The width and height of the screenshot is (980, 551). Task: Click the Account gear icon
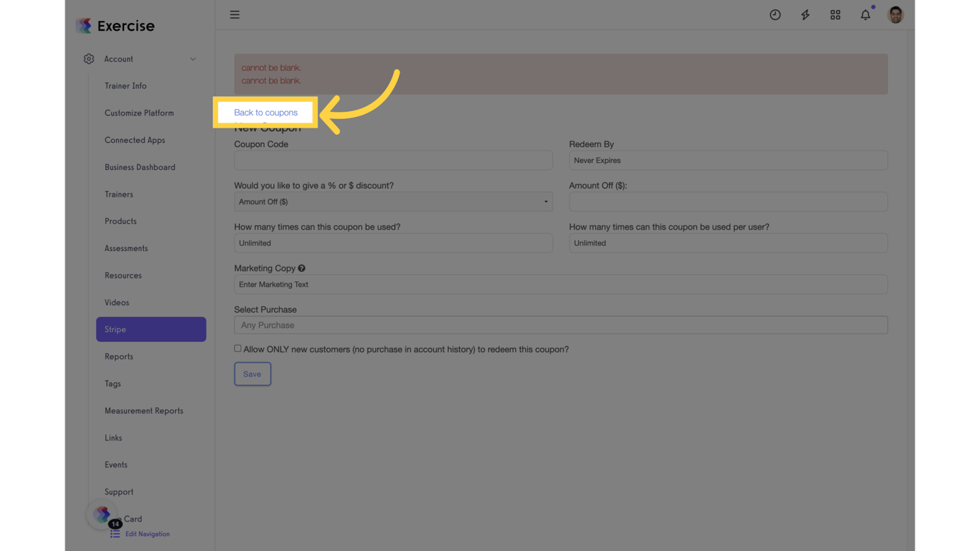[89, 59]
